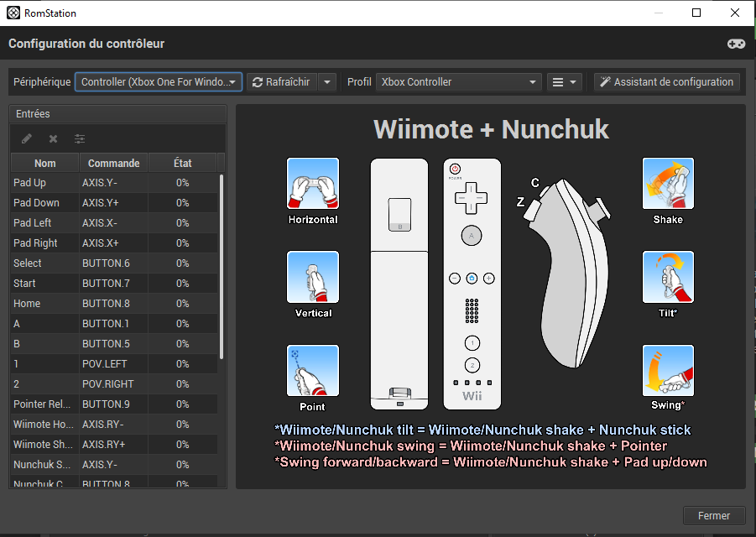Choose the Swing gesture icon
The height and width of the screenshot is (537, 756).
[x=668, y=372]
